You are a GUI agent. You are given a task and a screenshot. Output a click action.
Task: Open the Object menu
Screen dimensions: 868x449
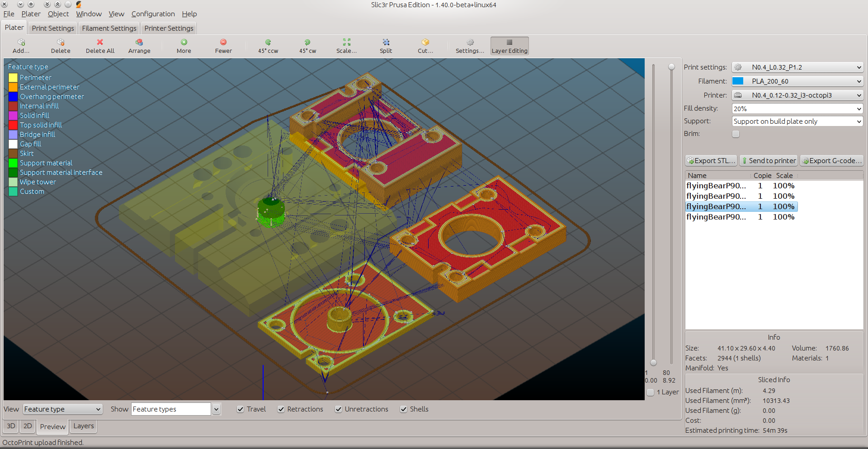point(58,14)
